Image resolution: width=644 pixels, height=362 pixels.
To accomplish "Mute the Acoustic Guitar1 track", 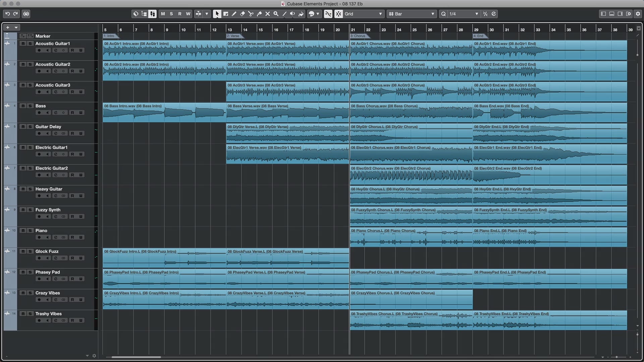I will tap(23, 44).
